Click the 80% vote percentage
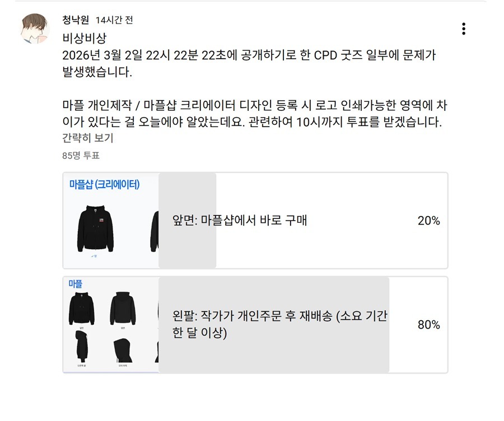Screen dimensions: 504x421 click(428, 325)
